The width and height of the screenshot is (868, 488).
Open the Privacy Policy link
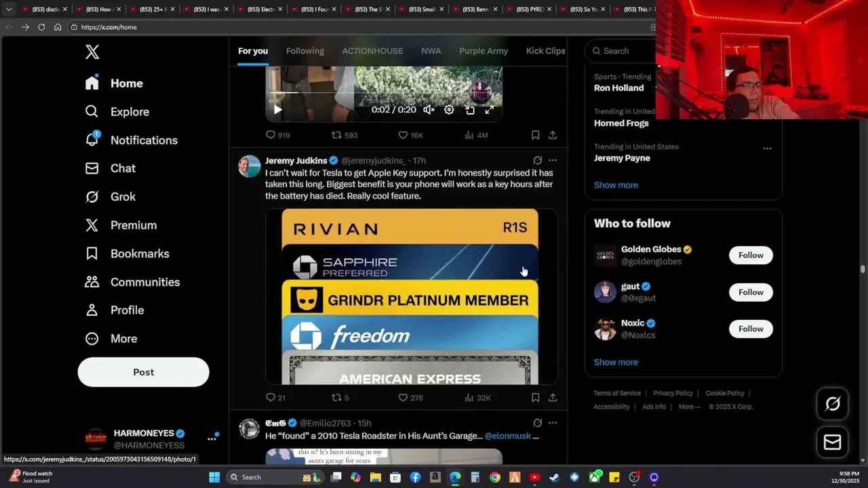673,393
